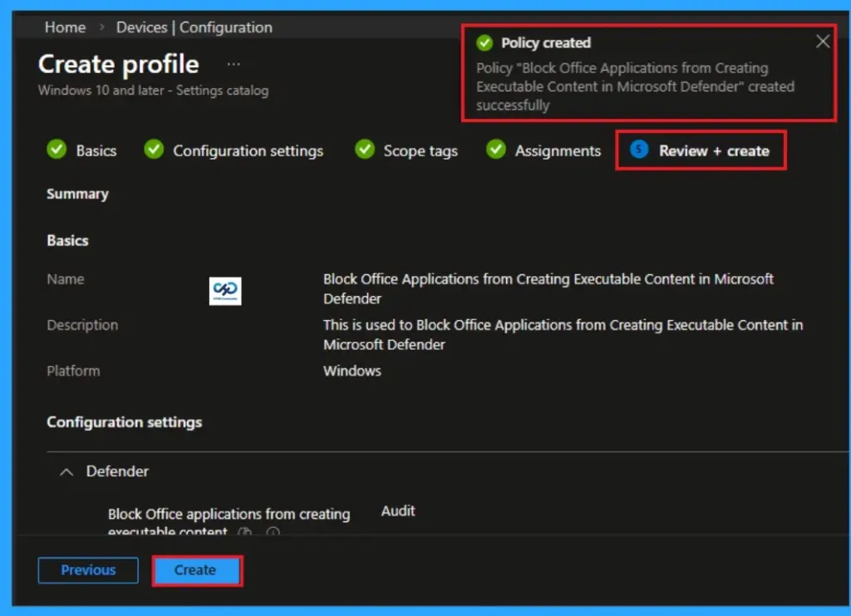Click the blue circle icon on Review + create
851x616 pixels.
click(x=637, y=150)
